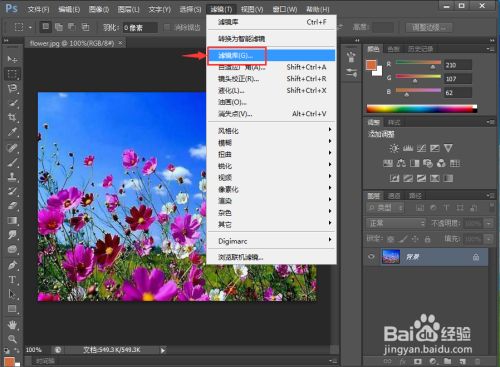
Task: Select the Path Selection tool
Action: click(x=12, y=294)
